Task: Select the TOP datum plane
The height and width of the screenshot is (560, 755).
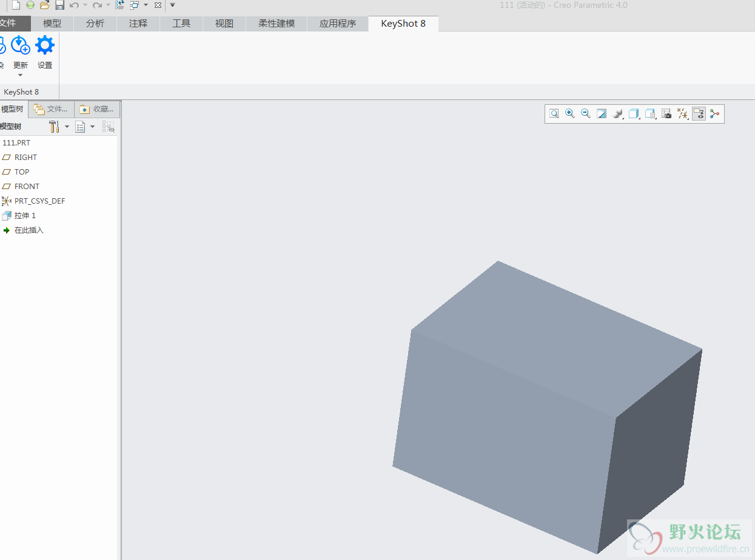Action: pos(22,172)
